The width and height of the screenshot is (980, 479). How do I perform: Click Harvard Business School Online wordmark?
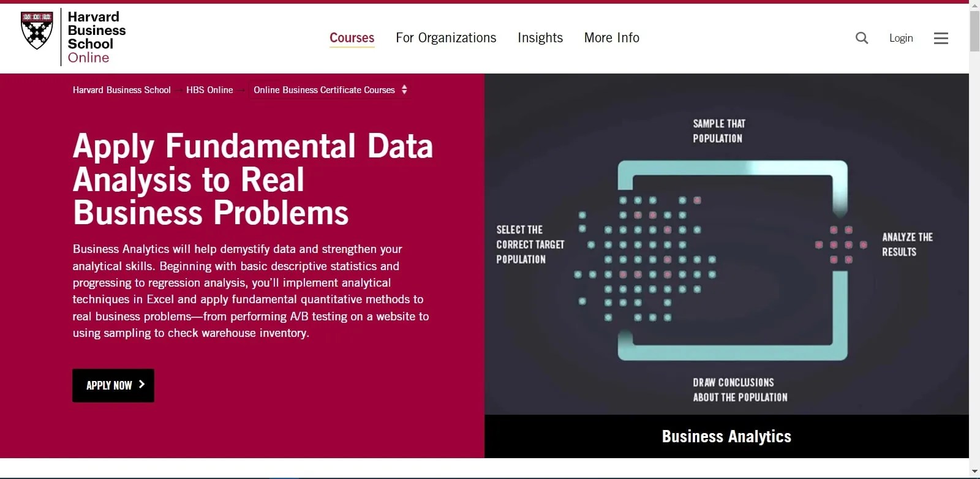coord(96,37)
